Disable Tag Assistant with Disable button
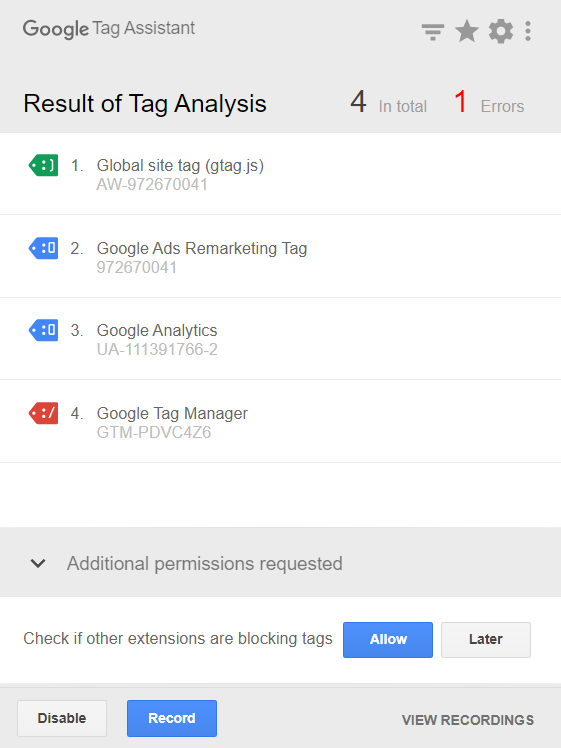The height and width of the screenshot is (748, 561). [x=62, y=718]
